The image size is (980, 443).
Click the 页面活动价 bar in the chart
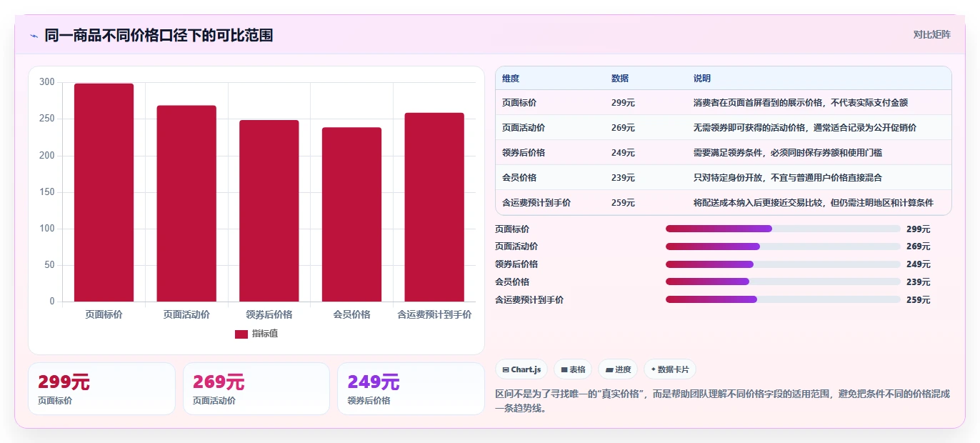click(186, 204)
